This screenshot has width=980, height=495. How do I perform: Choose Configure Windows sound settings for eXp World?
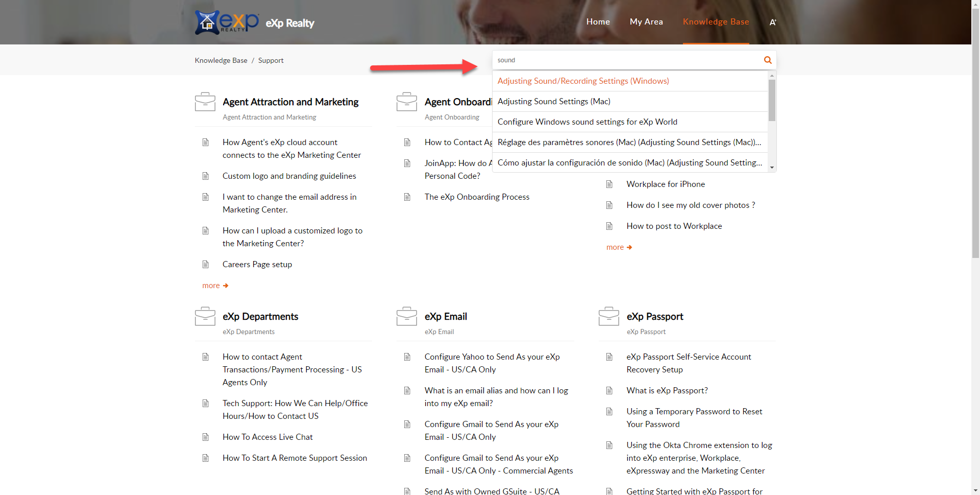pos(630,122)
